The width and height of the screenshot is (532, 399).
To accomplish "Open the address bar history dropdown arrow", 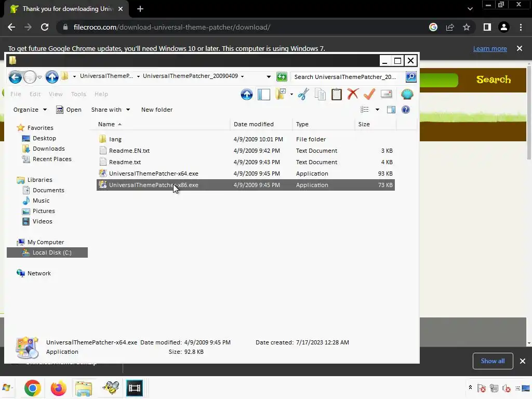I will (269, 77).
